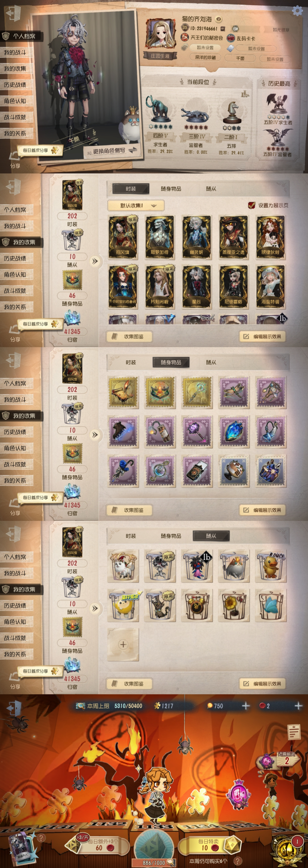The image size is (308, 868).
Task: Expand the 默认收集1 dropdown
Action: 136,205
